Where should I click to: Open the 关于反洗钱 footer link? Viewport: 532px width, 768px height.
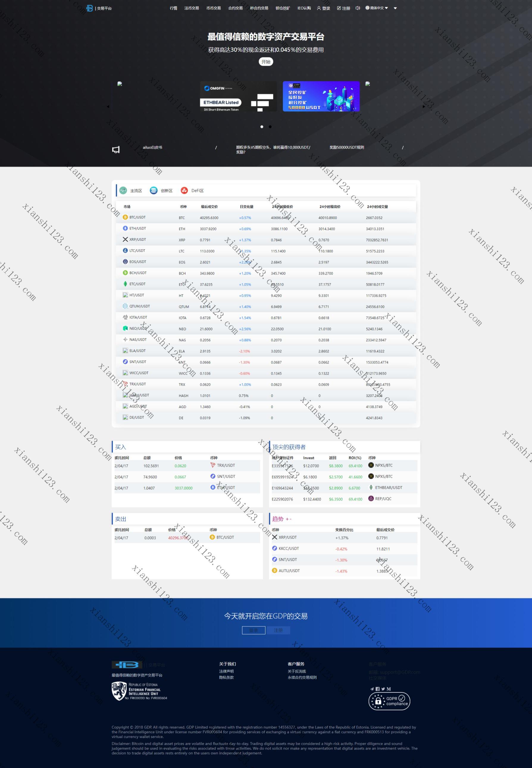(x=297, y=671)
